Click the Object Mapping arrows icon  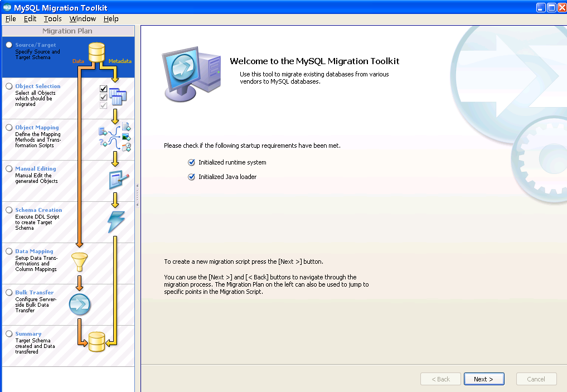[115, 137]
